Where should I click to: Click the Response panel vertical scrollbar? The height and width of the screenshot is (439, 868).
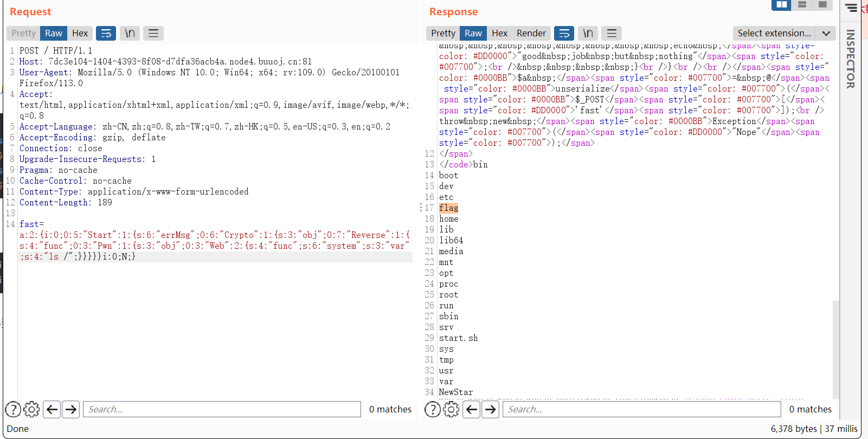pyautogui.click(x=836, y=350)
